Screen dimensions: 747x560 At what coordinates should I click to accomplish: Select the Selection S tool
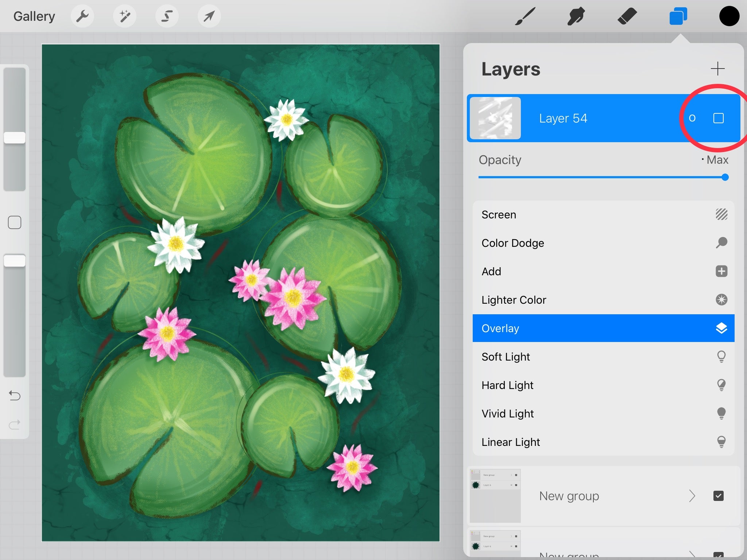(x=167, y=16)
